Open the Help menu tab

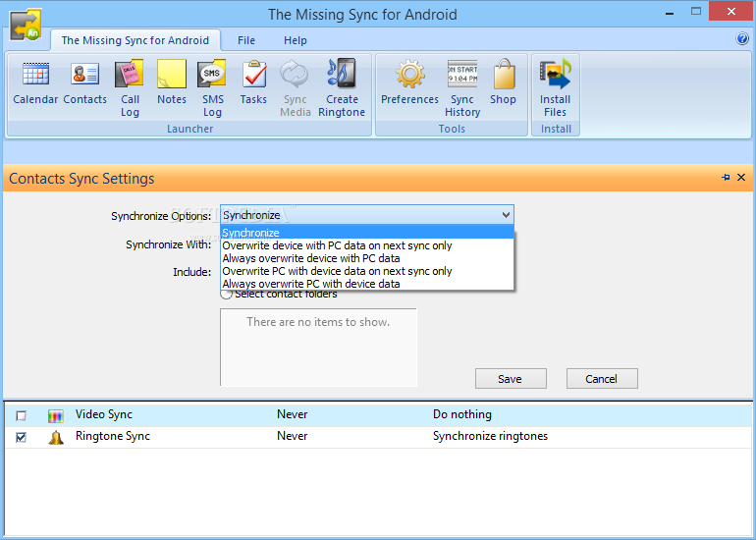[x=296, y=40]
